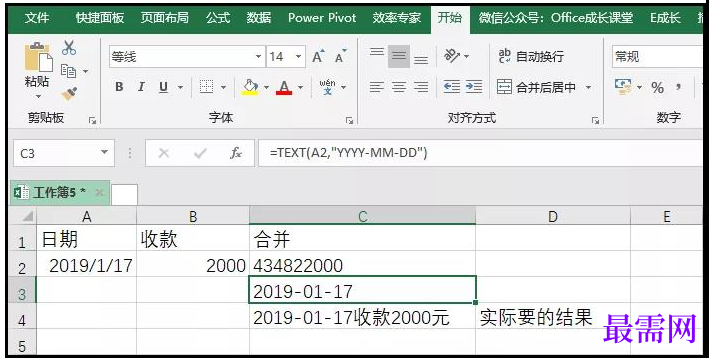Switch to 效率专家 tab

tap(396, 18)
